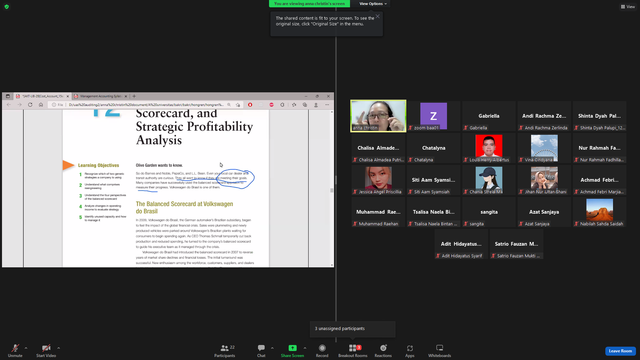The width and height of the screenshot is (640, 360).
Task: Open the browser profile icon
Action: click(316, 105)
